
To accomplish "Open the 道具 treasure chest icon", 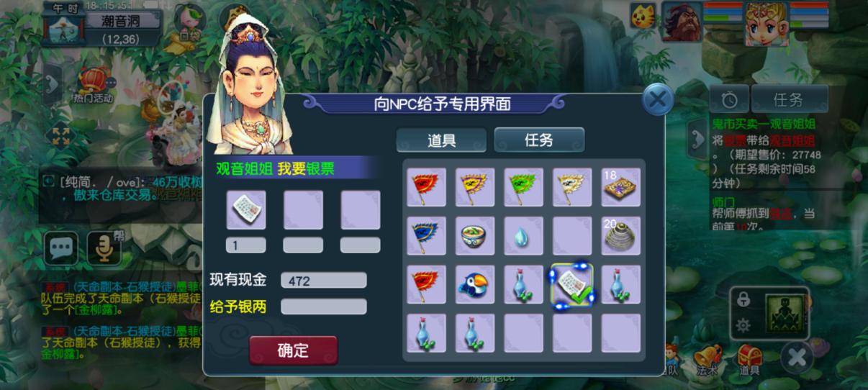I will [x=749, y=359].
